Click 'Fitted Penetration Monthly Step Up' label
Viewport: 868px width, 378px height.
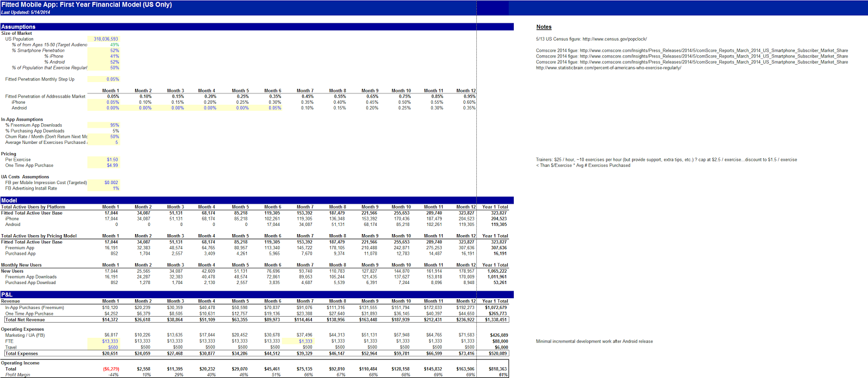coord(40,79)
